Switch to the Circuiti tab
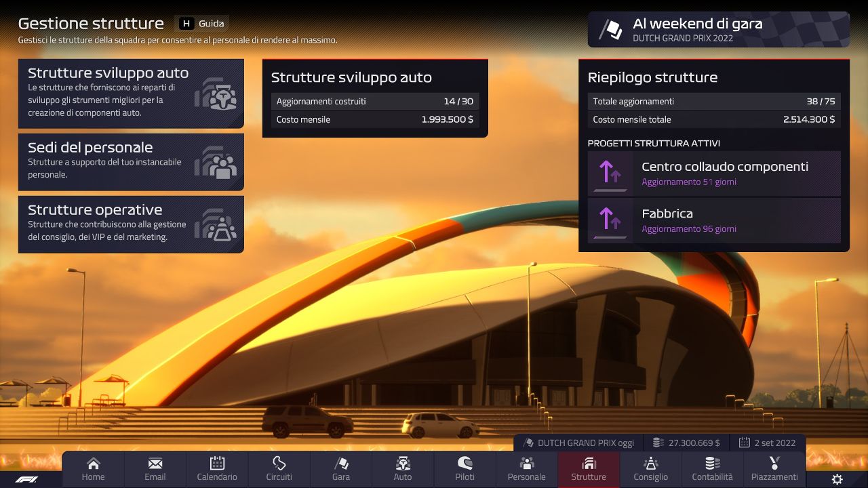 [x=279, y=469]
